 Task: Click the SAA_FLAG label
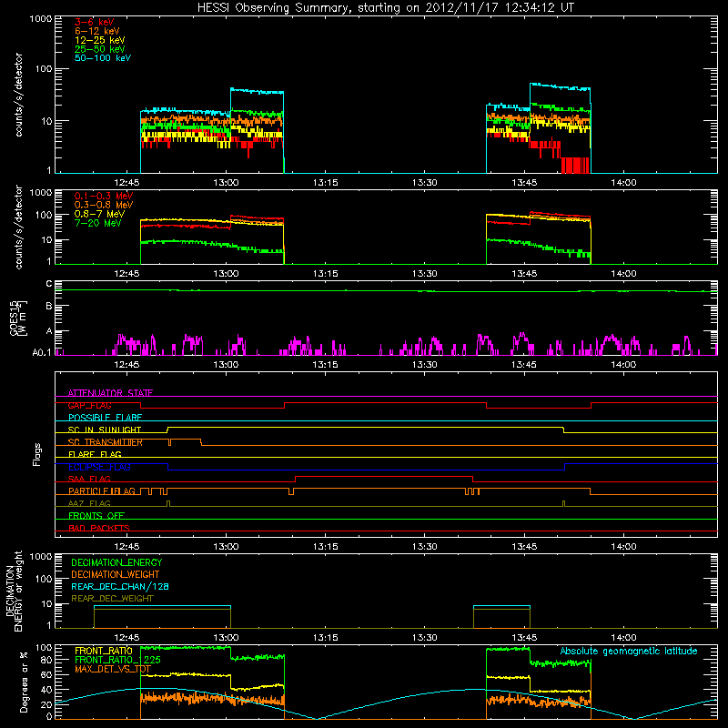coord(89,479)
